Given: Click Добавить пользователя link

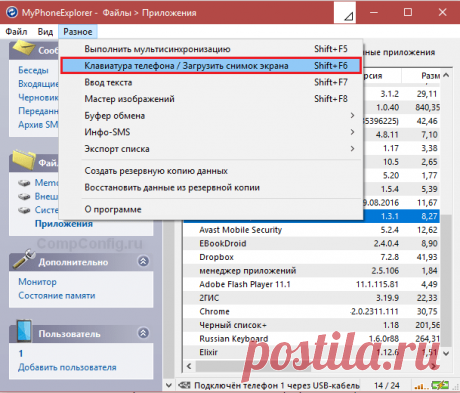Looking at the screenshot, I should [x=67, y=367].
